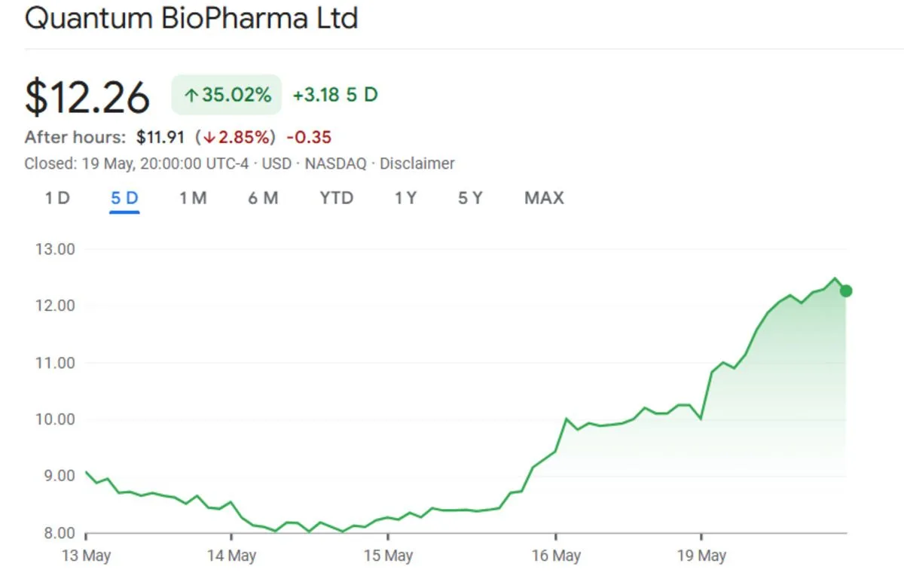Click the Quantum BioPharma Ltd title
This screenshot has width=904, height=588.
[191, 19]
